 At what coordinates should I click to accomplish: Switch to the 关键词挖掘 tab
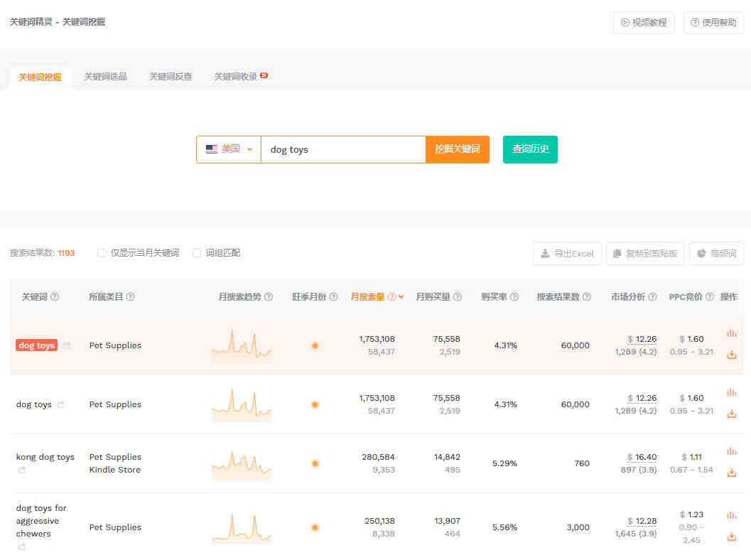(x=40, y=77)
